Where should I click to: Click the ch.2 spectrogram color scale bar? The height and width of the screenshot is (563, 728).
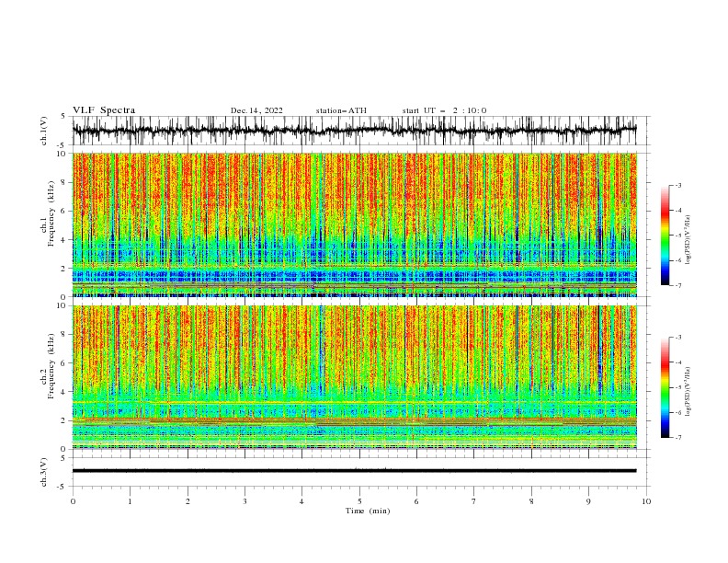click(665, 387)
